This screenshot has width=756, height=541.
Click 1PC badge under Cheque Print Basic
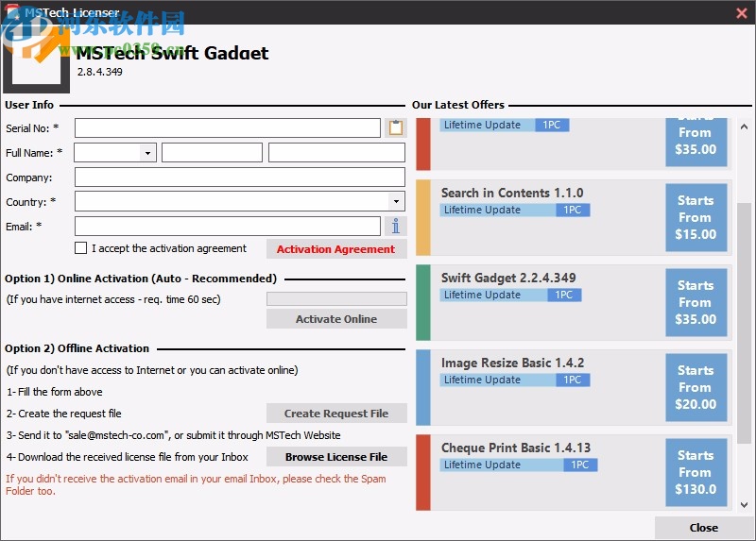(580, 465)
